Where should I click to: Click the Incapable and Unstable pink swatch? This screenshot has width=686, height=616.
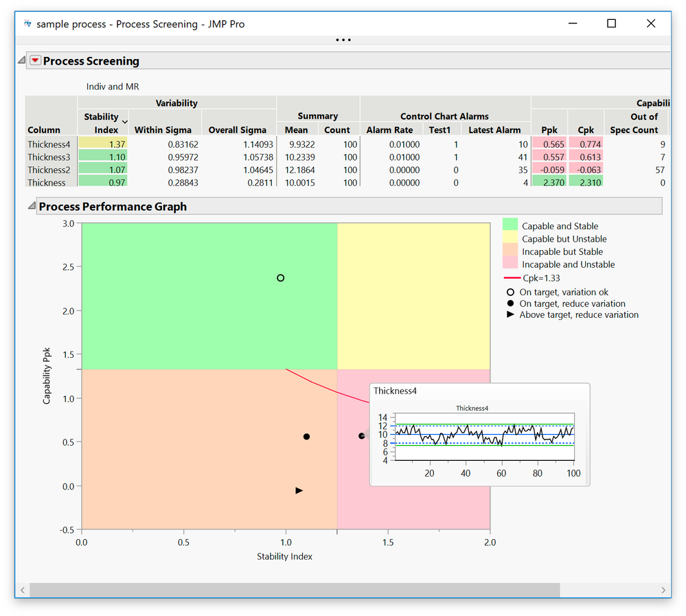[x=510, y=262]
